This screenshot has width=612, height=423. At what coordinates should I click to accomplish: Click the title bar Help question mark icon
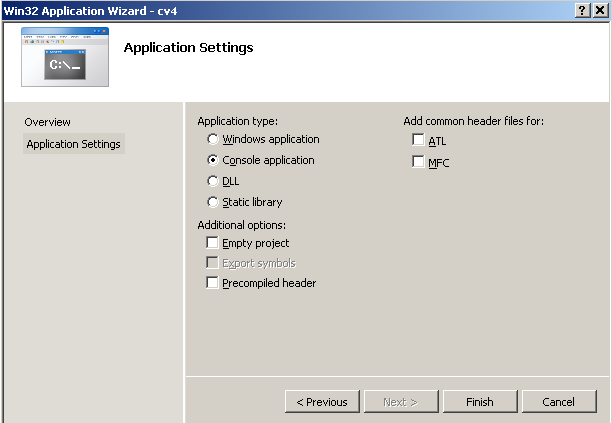tap(582, 10)
